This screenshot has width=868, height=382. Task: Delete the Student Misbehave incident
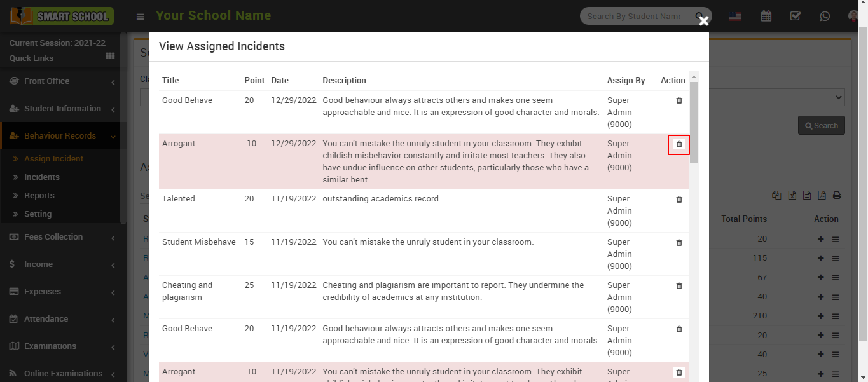click(x=679, y=243)
